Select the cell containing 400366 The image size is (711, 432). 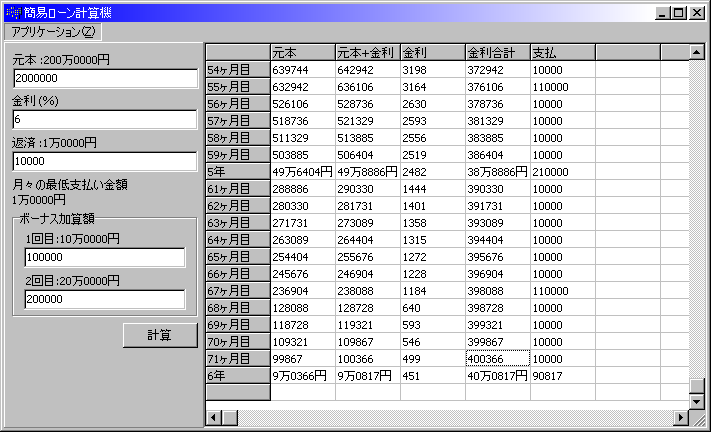tap(497, 358)
